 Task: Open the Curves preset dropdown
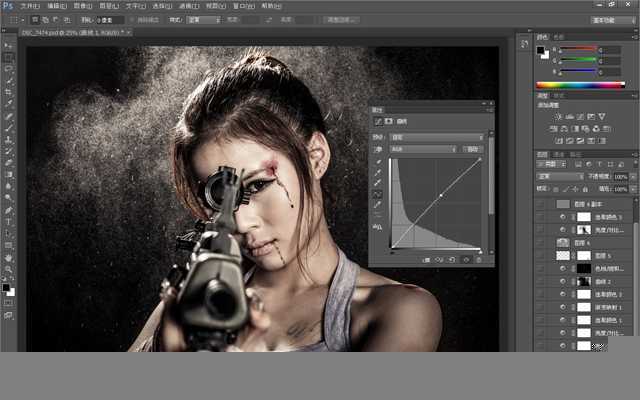tap(436, 137)
